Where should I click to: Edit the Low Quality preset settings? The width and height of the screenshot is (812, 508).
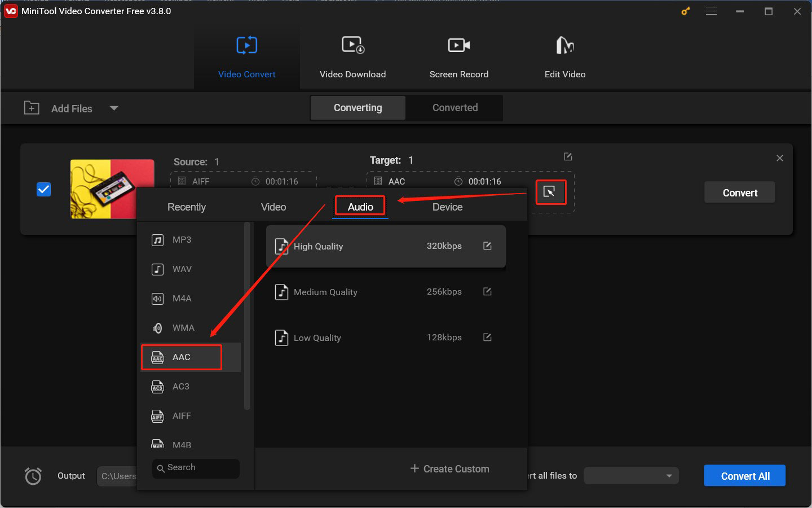point(488,337)
